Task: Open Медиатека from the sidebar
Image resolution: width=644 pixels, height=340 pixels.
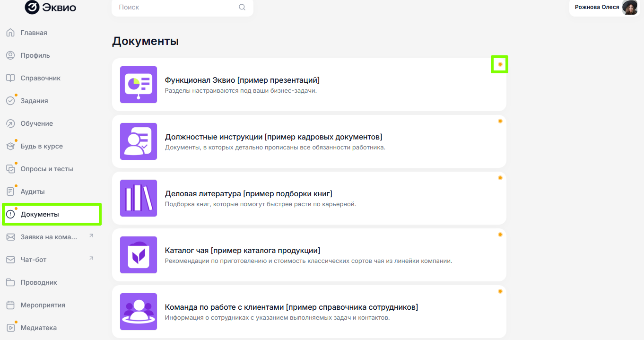Action: (x=38, y=328)
